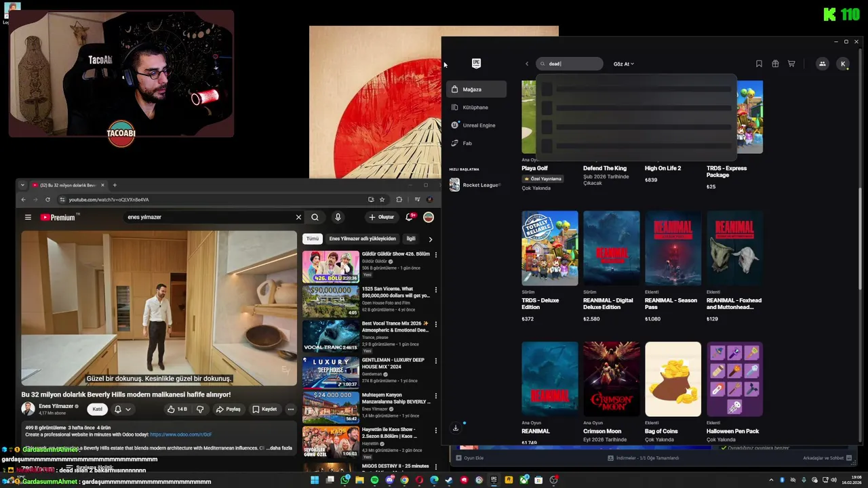
Task: Open YouTube account avatar menu
Action: pos(429,218)
